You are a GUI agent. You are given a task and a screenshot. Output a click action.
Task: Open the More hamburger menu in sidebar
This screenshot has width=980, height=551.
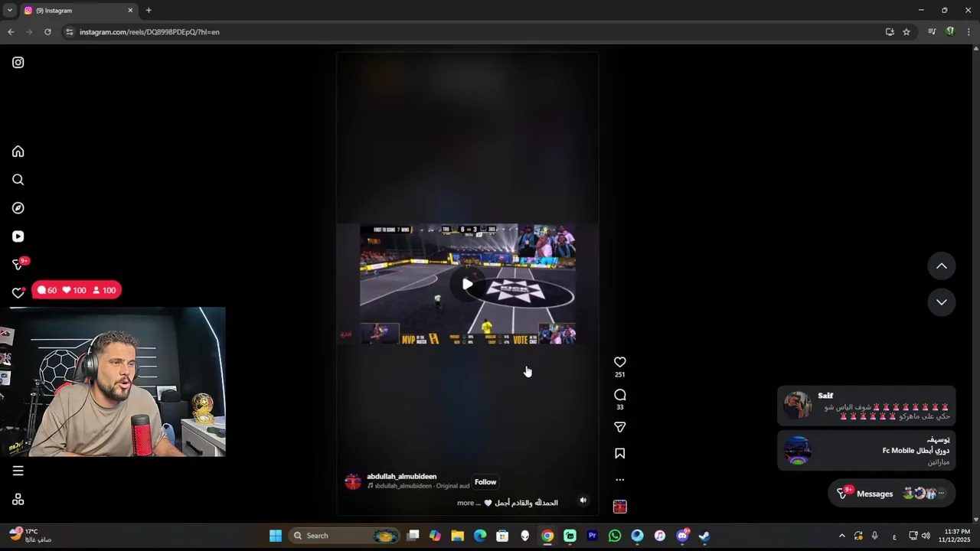point(18,471)
